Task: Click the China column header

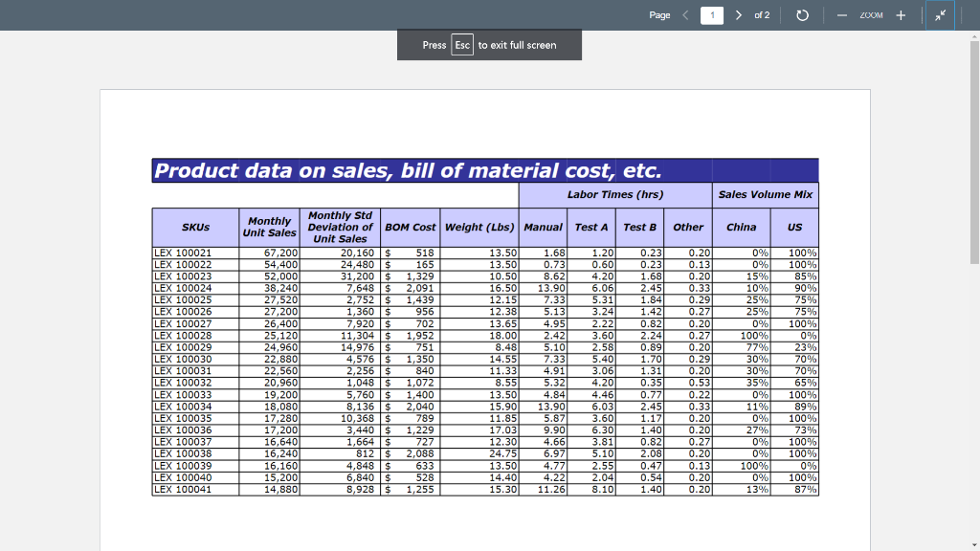Action: click(741, 227)
